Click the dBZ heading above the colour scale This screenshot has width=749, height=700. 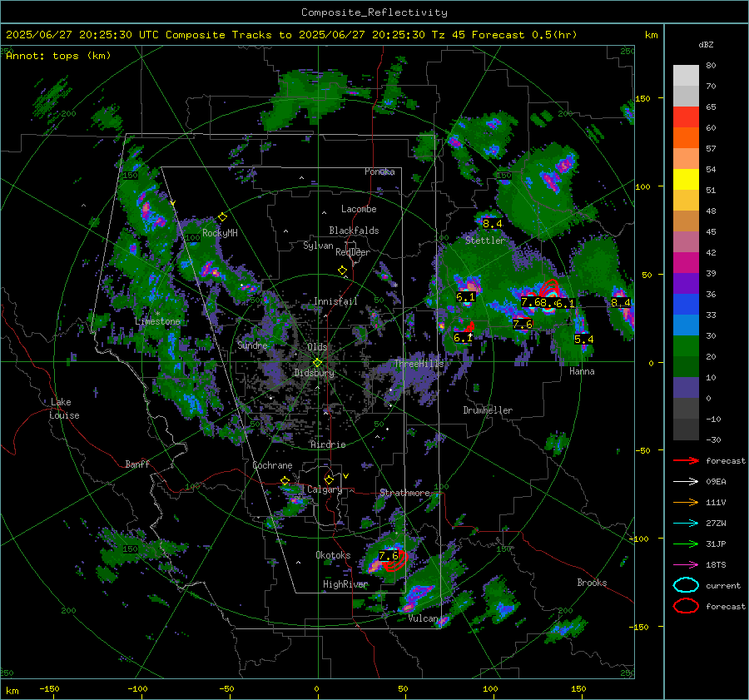pos(706,44)
